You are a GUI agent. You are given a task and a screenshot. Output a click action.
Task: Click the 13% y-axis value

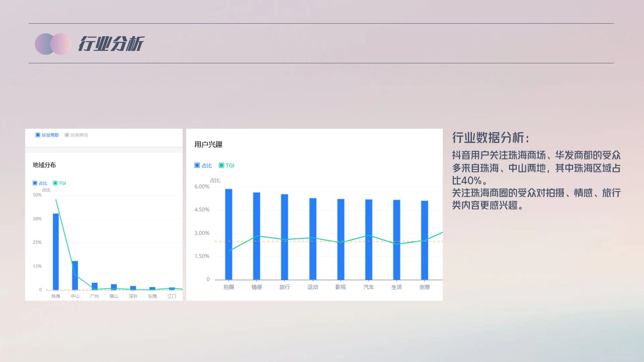[37, 266]
